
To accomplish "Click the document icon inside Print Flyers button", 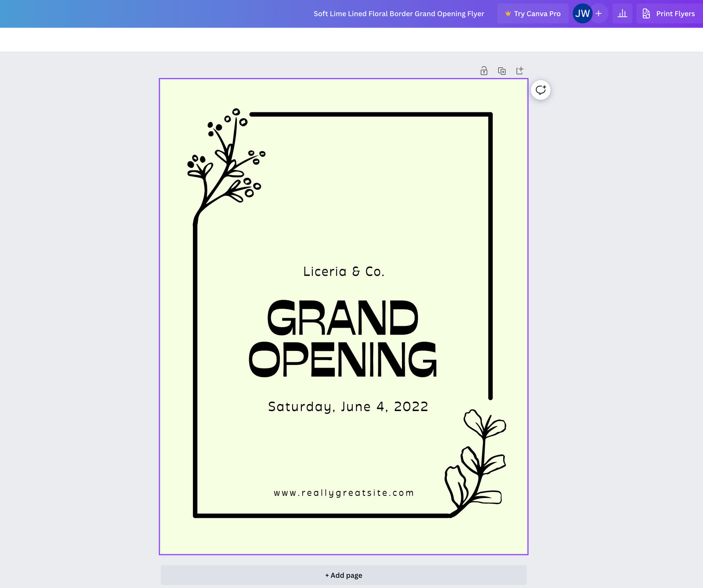I will click(645, 14).
